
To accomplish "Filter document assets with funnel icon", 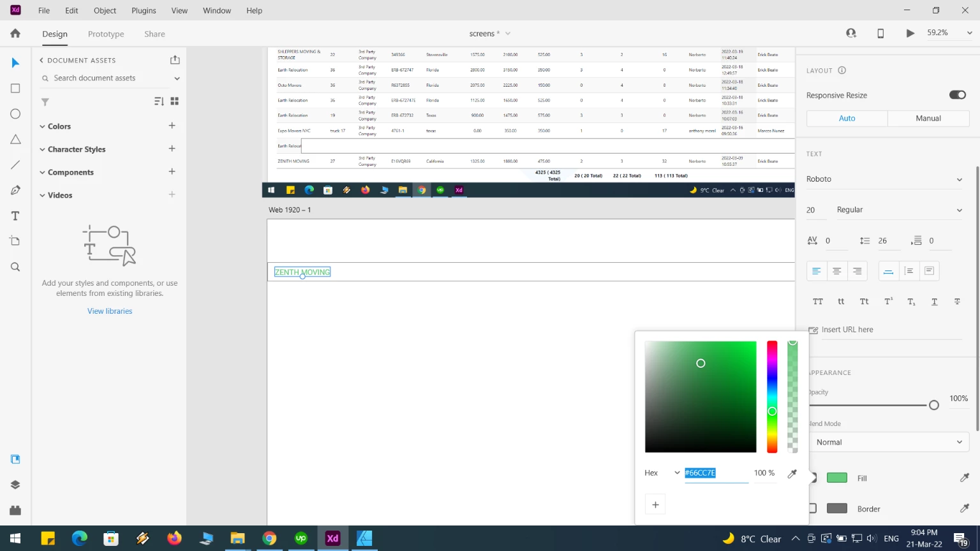I will [45, 102].
